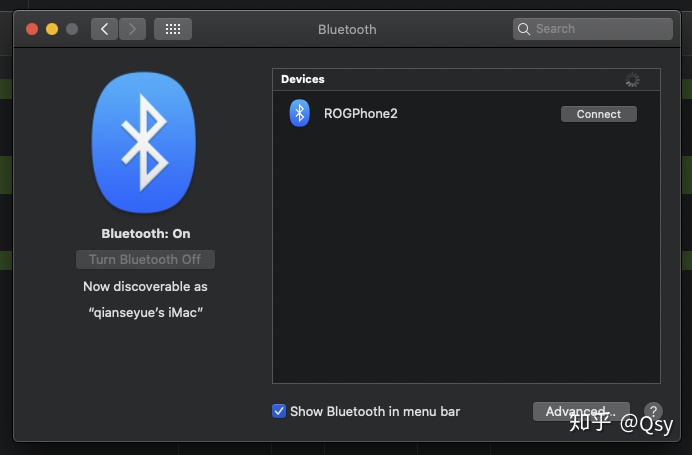Click the magnifier icon in the search box
Image resolution: width=692 pixels, height=455 pixels.
523,29
